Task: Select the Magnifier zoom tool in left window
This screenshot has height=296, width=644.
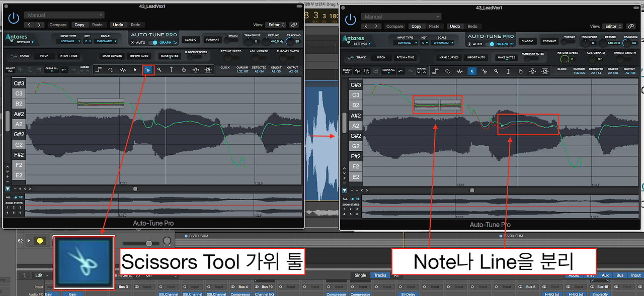Action: click(x=159, y=70)
